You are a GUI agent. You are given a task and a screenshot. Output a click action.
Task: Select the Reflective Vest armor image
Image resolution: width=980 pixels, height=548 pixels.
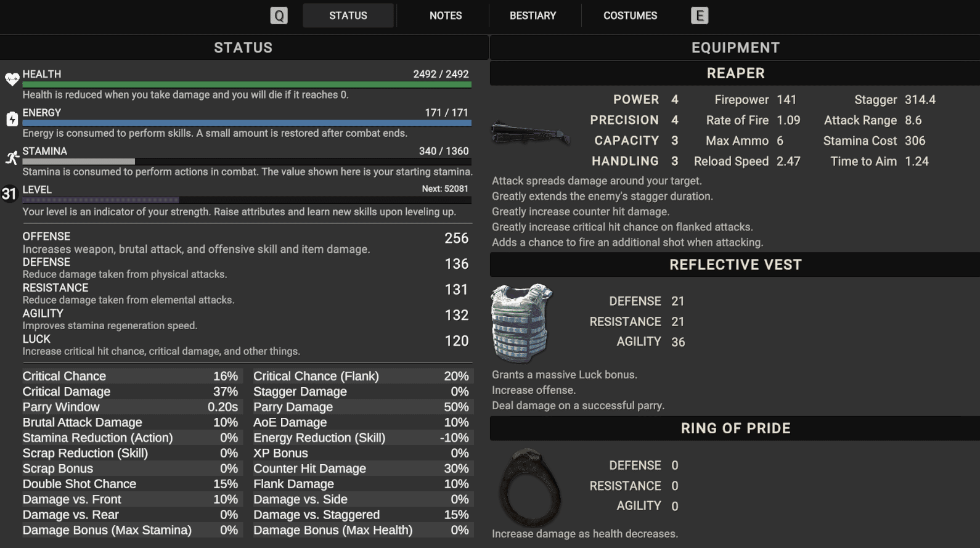tap(521, 323)
